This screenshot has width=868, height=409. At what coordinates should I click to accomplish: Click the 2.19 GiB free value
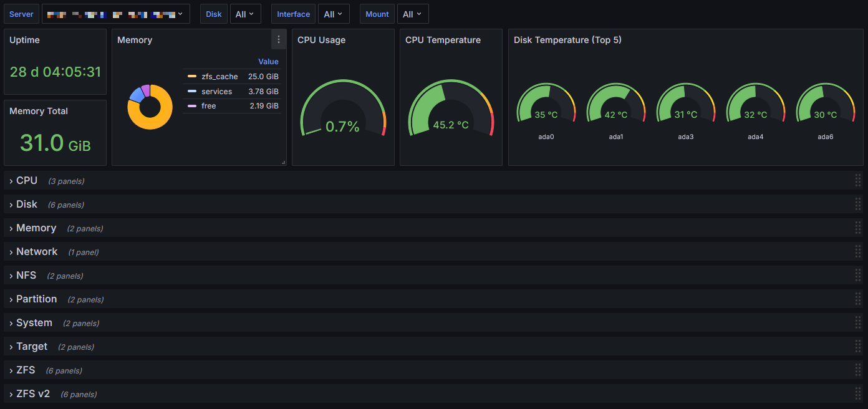tap(264, 106)
